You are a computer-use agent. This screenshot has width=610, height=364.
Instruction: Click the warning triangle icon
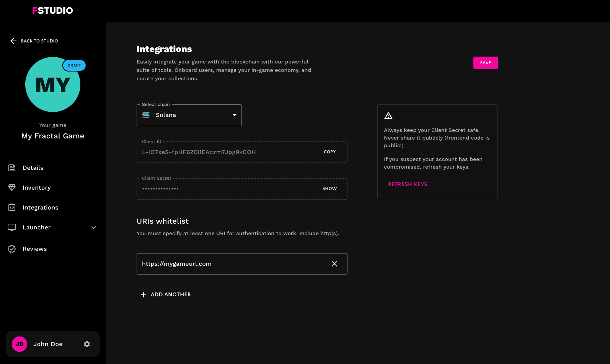388,115
